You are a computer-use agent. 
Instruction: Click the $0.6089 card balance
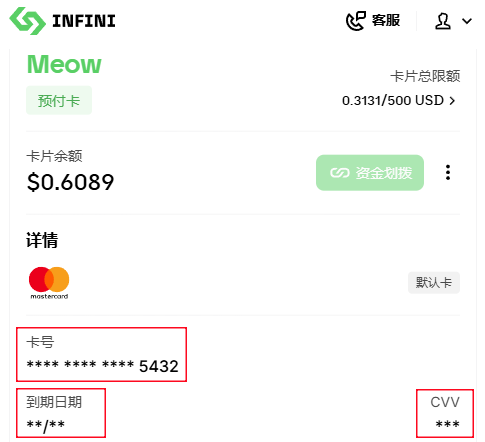click(70, 182)
